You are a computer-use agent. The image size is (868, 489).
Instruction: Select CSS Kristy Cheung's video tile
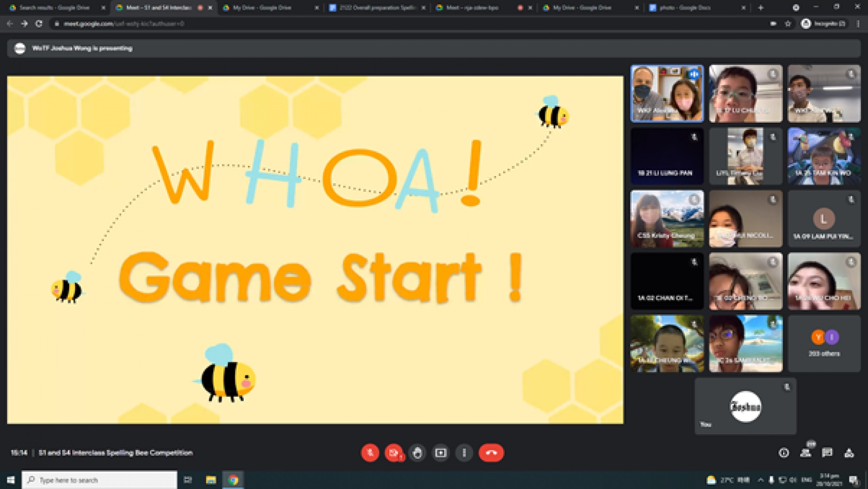pos(667,219)
